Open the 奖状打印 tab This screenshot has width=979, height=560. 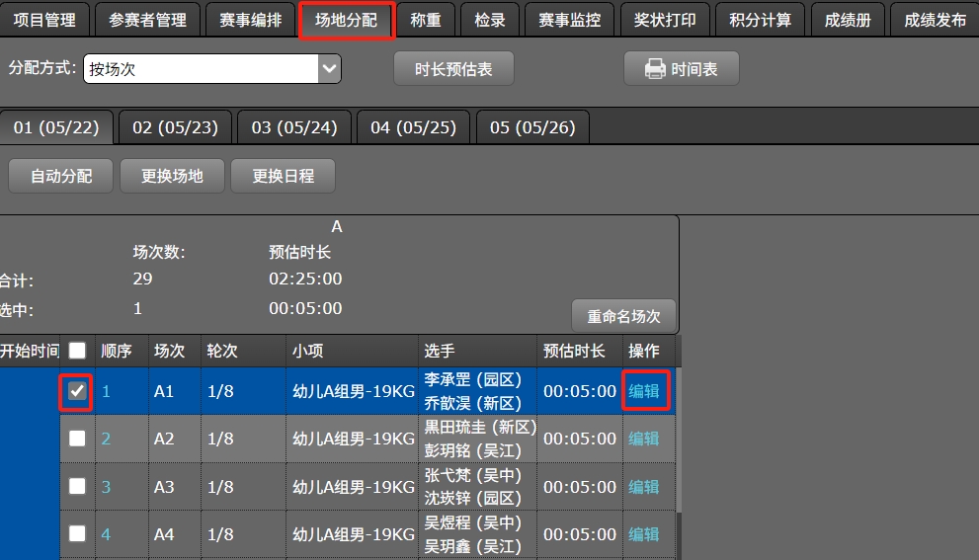click(665, 20)
